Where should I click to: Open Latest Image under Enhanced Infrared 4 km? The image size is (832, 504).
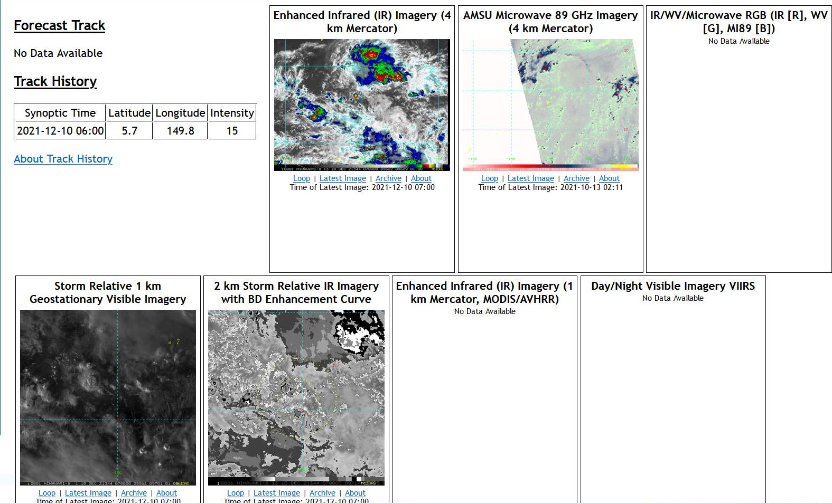coord(342,178)
